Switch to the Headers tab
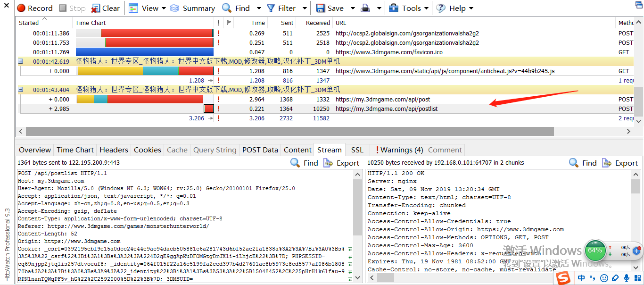Image resolution: width=644 pixels, height=285 pixels. click(114, 150)
